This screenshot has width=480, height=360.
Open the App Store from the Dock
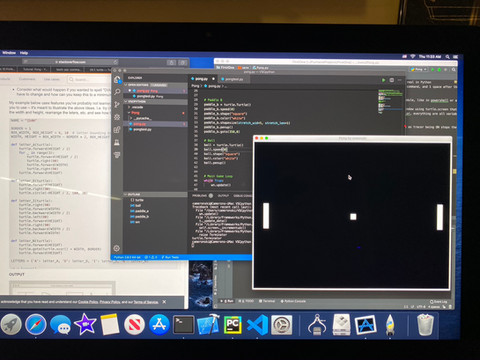(x=159, y=324)
